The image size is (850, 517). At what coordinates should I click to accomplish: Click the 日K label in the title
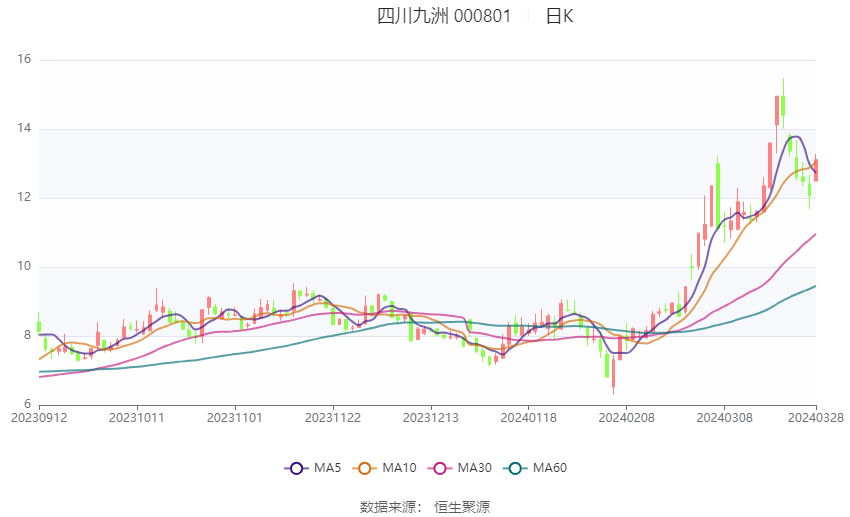coord(559,16)
